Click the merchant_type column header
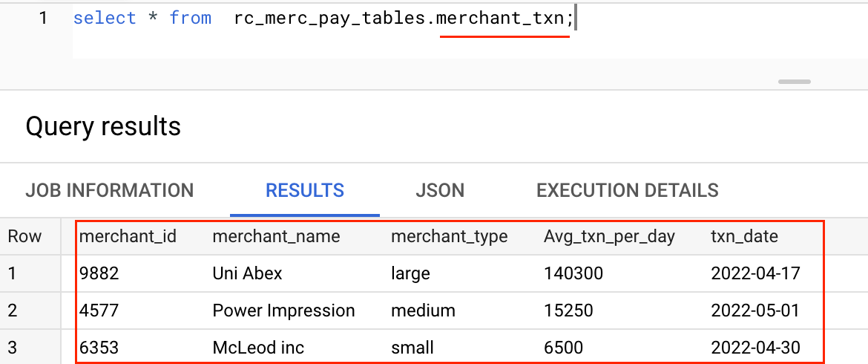The height and width of the screenshot is (364, 868). pos(450,236)
